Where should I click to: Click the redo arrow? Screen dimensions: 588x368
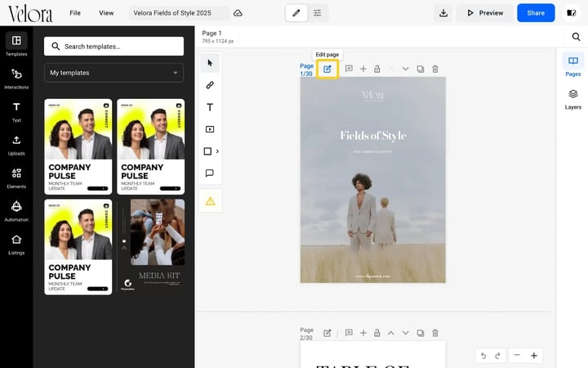[497, 356]
